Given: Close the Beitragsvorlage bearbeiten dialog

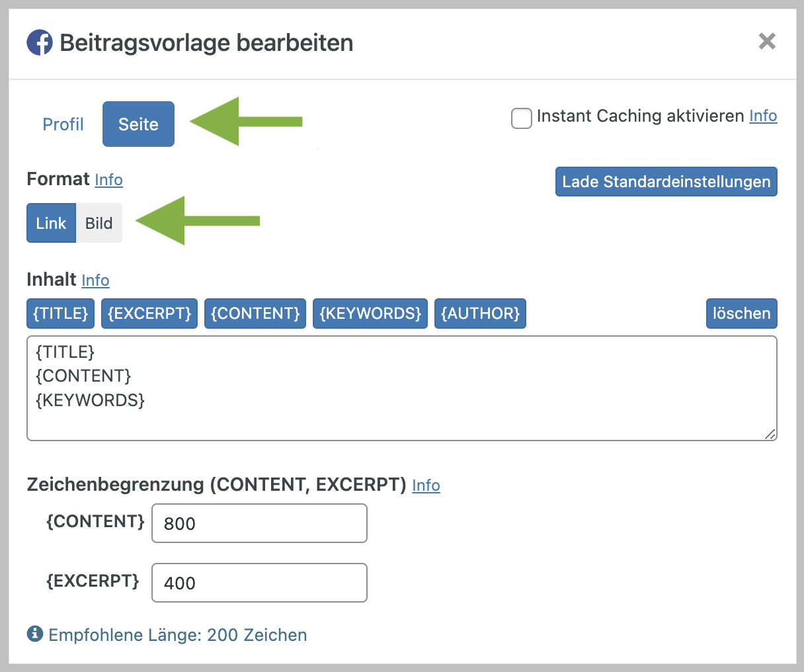Looking at the screenshot, I should pos(767,41).
